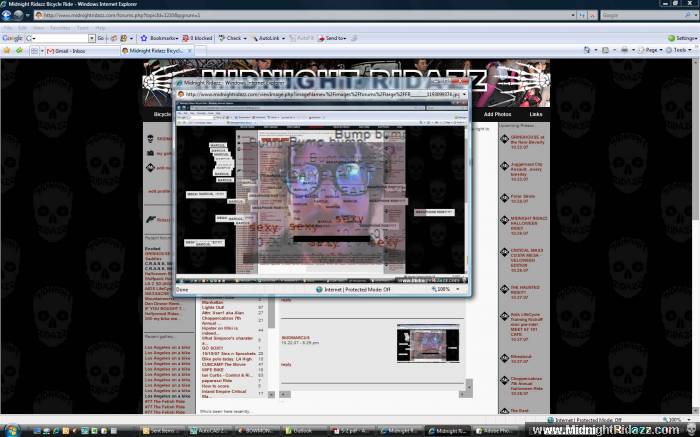
Task: Click the Feeds icon in command bar
Action: click(605, 50)
